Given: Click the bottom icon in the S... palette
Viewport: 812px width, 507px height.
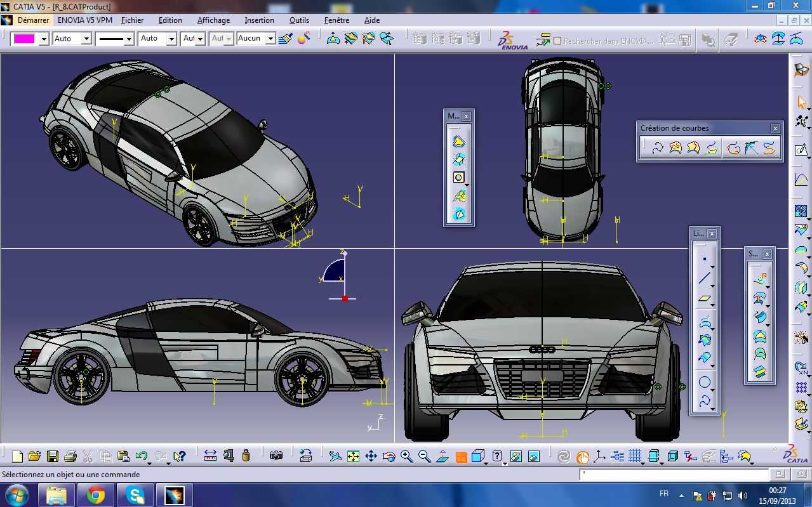Looking at the screenshot, I should coord(759,372).
